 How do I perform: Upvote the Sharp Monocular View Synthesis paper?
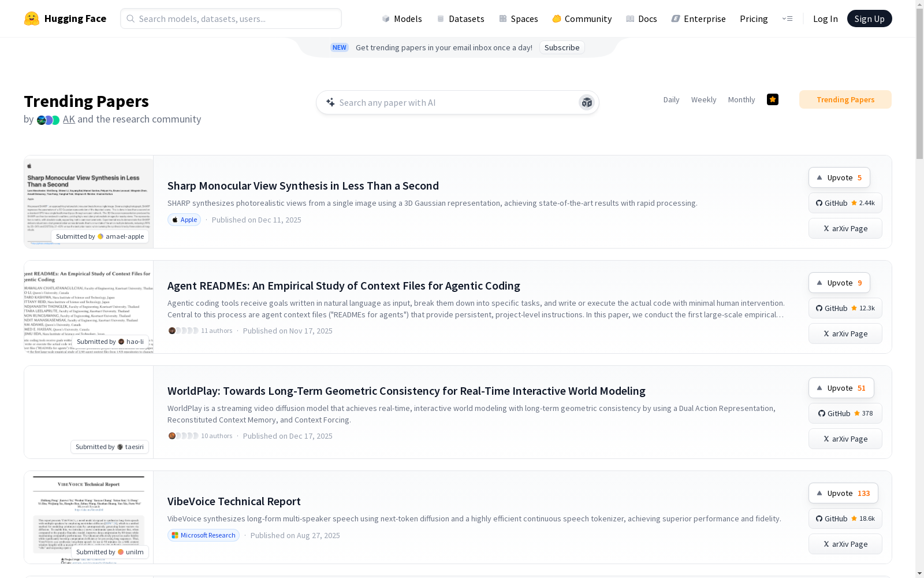point(839,177)
